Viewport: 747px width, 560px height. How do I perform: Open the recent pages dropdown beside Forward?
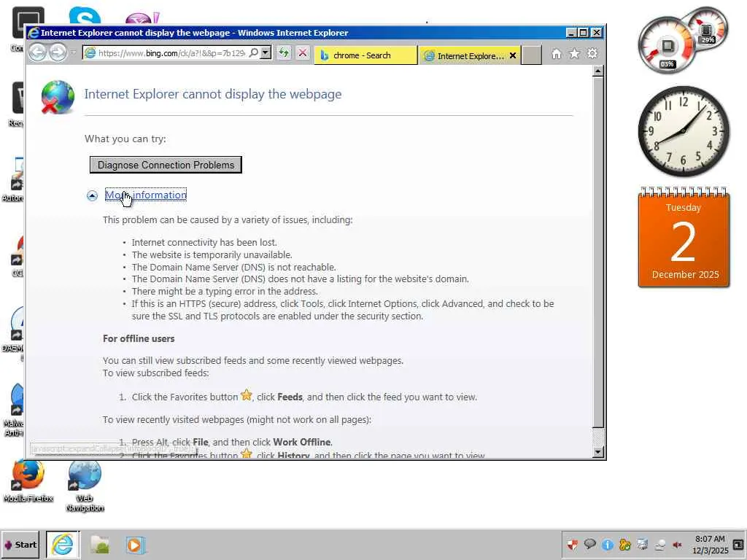click(74, 52)
